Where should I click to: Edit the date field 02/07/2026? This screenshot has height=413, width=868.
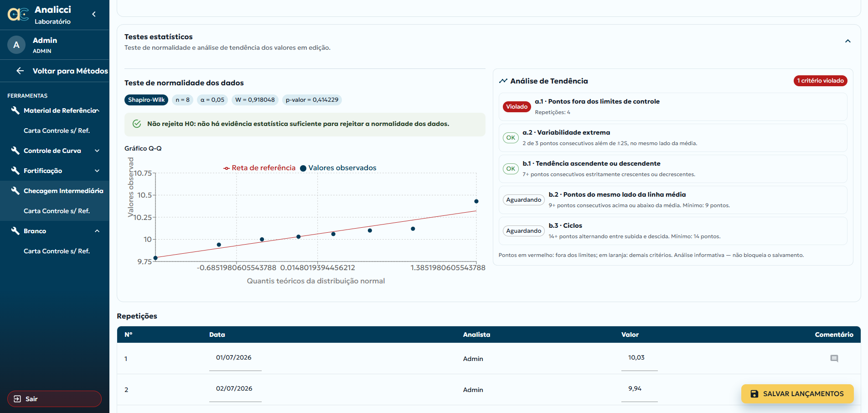pyautogui.click(x=235, y=389)
